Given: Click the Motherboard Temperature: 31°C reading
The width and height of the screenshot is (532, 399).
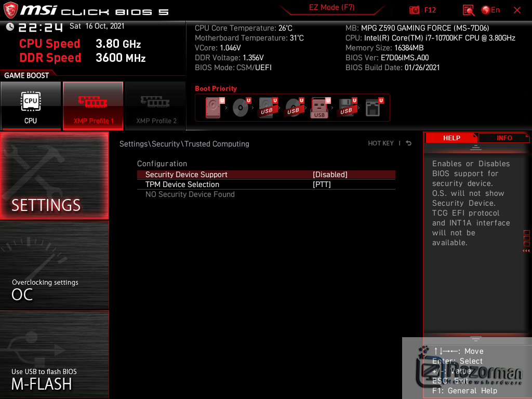Looking at the screenshot, I should (x=249, y=38).
